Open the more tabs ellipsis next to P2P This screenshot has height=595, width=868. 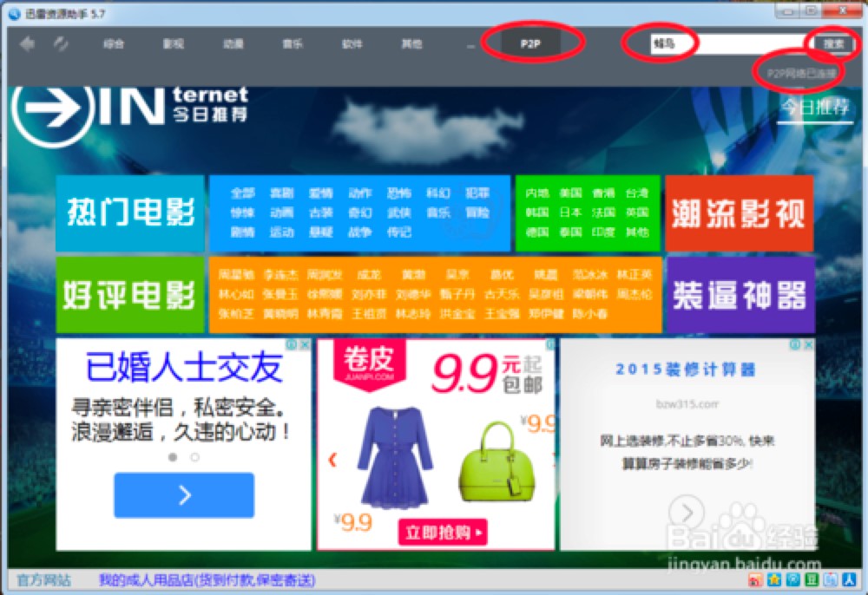pyautogui.click(x=470, y=45)
